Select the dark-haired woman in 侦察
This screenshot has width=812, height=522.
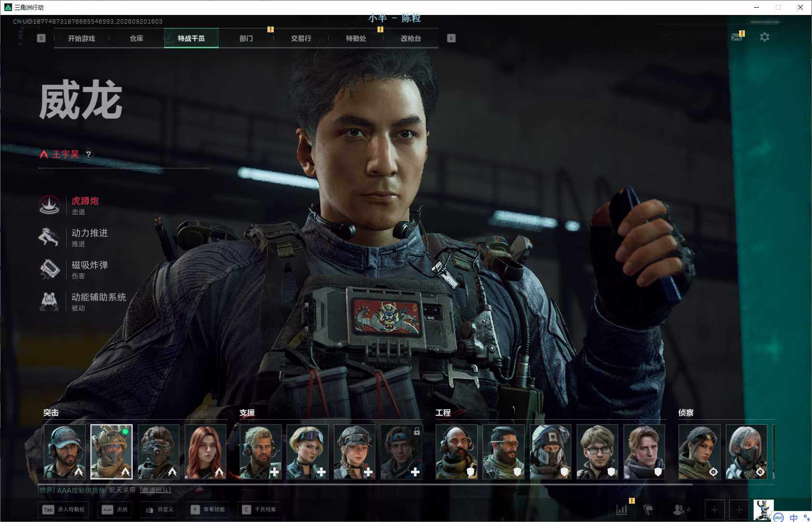point(700,452)
